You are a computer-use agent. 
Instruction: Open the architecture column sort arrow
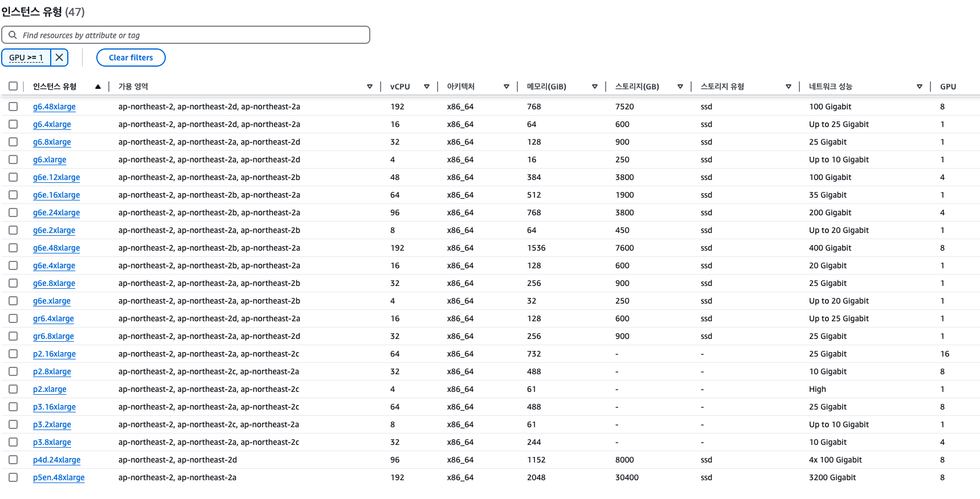pyautogui.click(x=507, y=87)
